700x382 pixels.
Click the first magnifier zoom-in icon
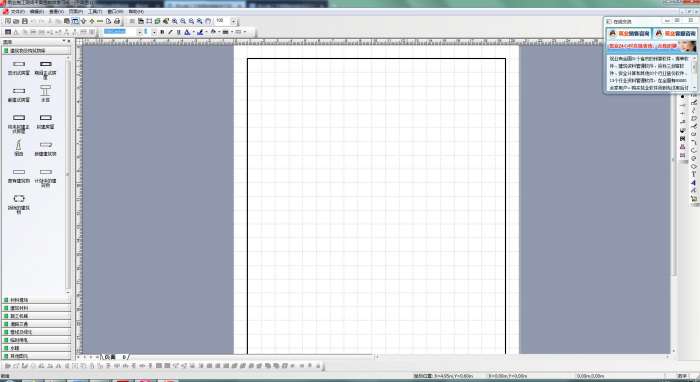(x=175, y=21)
